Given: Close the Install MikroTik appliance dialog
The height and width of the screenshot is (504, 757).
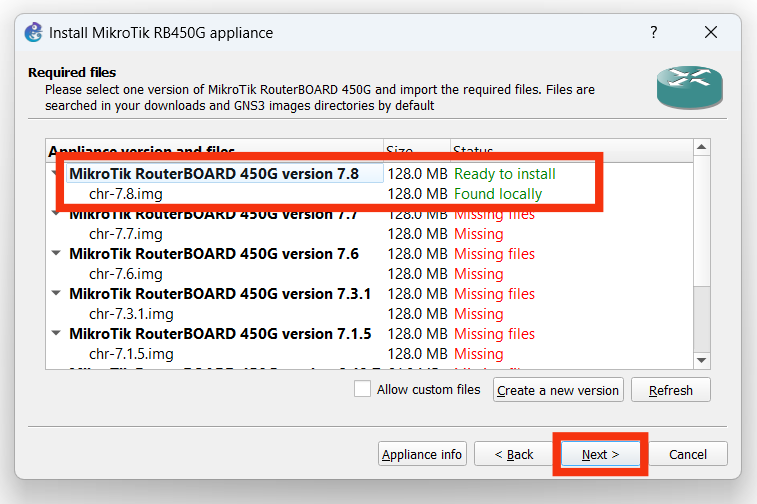Looking at the screenshot, I should pyautogui.click(x=711, y=32).
